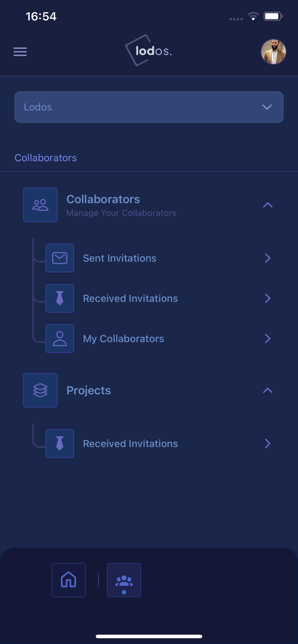The image size is (298, 644).
Task: Open My Collaborators
Action: point(158,339)
